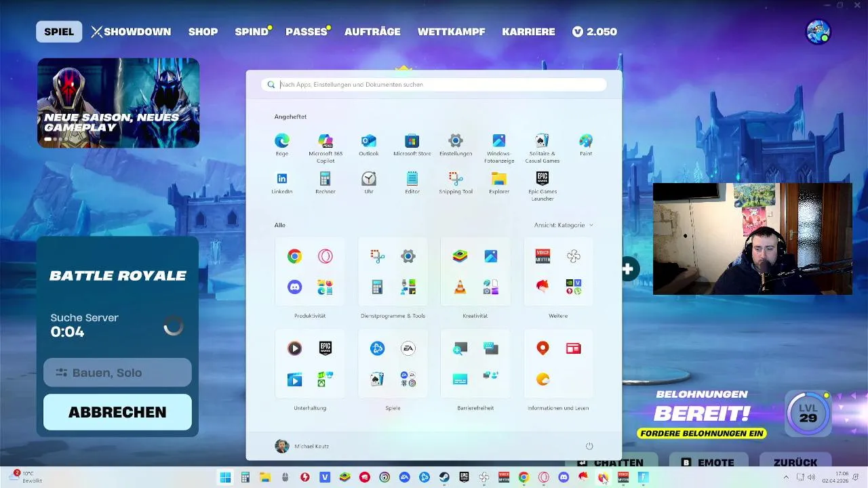Screen dimensions: 868x488
Task: Open Magnifier in the Barrierefreiheit group
Action: 460,348
